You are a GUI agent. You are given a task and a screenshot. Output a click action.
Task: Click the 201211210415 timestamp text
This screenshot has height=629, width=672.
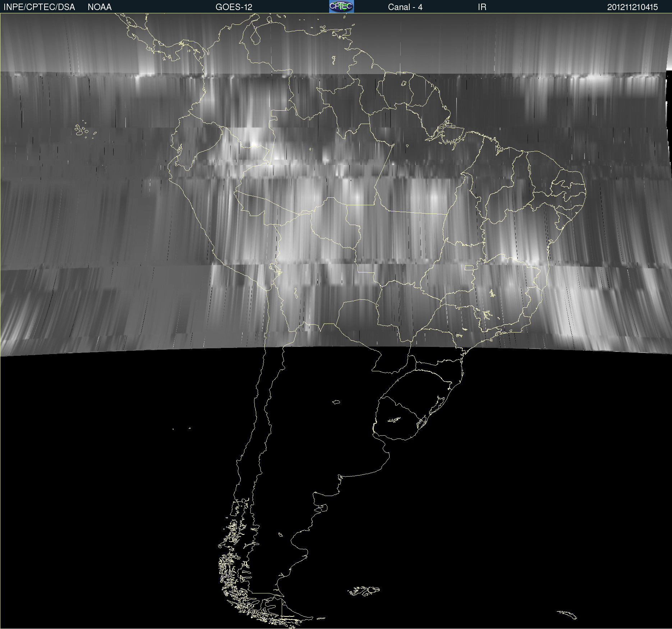point(632,7)
